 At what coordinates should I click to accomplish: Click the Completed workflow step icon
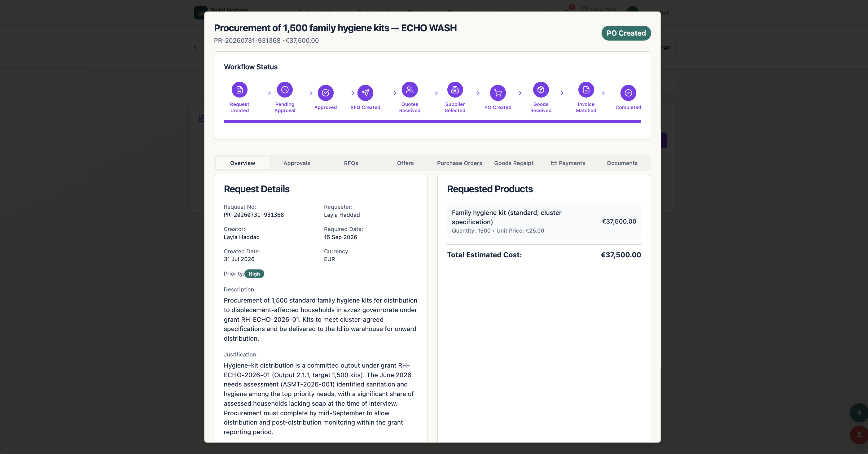628,93
